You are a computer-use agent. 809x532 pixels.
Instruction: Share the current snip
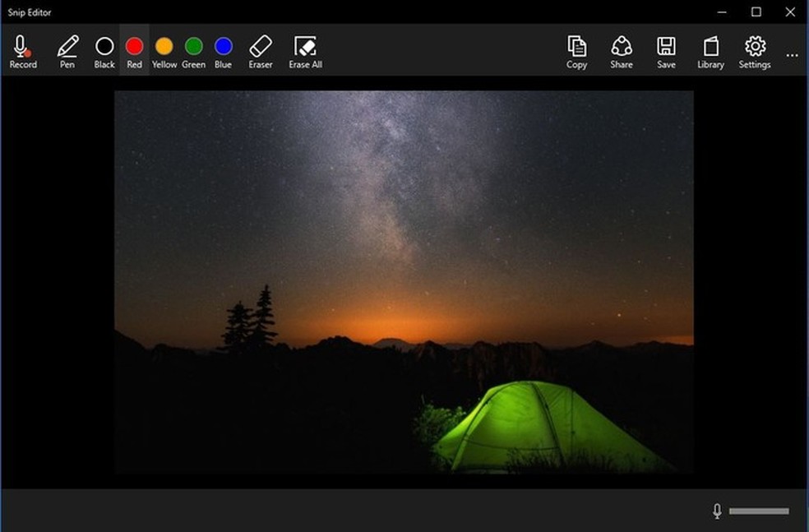[x=622, y=51]
